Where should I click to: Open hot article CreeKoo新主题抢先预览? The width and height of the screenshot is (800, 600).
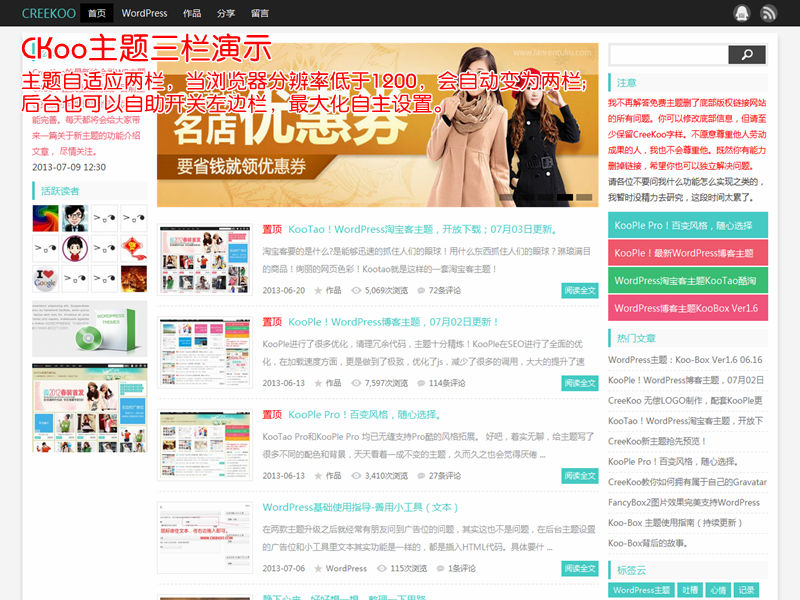coord(657,441)
